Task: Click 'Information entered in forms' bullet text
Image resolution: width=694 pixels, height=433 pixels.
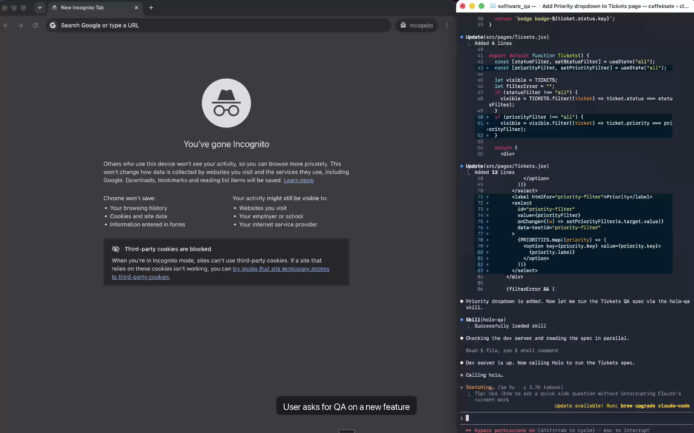Action: click(147, 224)
